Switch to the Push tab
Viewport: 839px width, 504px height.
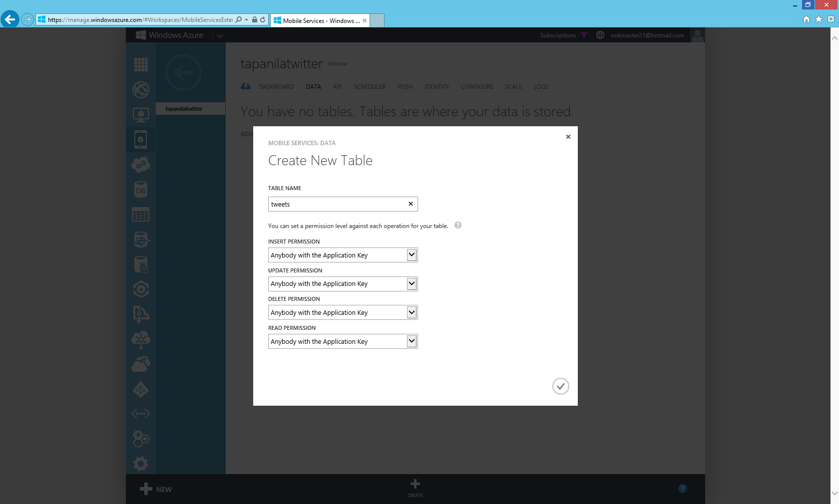(405, 87)
